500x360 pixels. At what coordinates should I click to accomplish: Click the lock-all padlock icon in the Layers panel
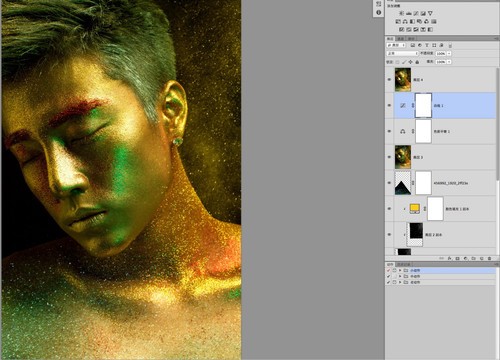pos(417,62)
